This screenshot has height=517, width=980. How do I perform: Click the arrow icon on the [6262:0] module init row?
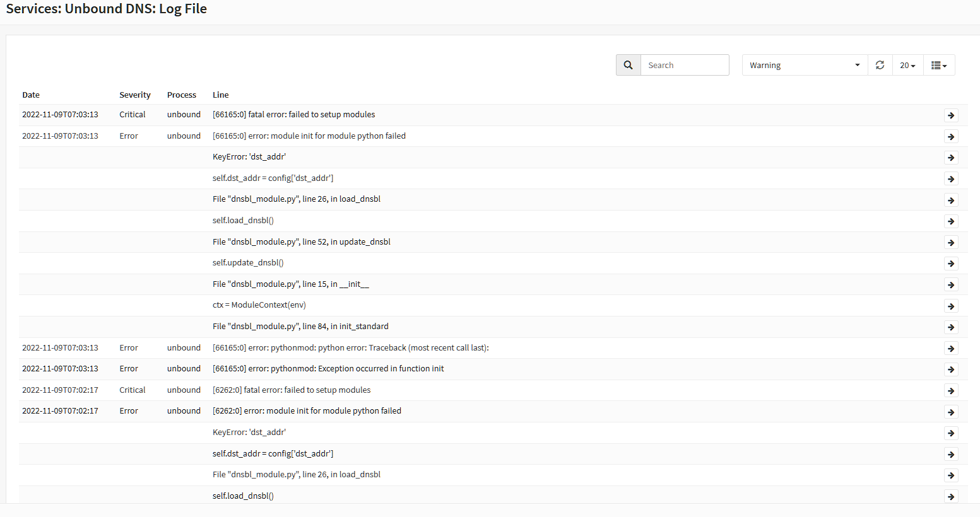(x=951, y=411)
